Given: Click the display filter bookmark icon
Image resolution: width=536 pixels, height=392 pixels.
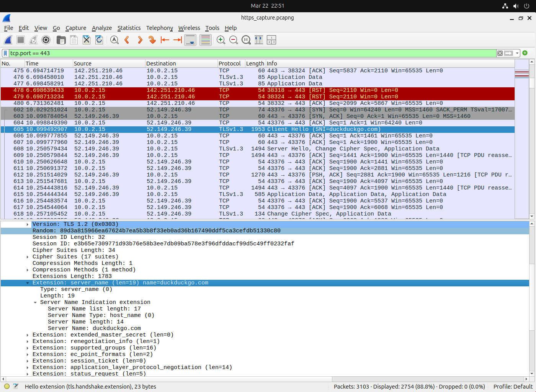Looking at the screenshot, I should [5, 53].
